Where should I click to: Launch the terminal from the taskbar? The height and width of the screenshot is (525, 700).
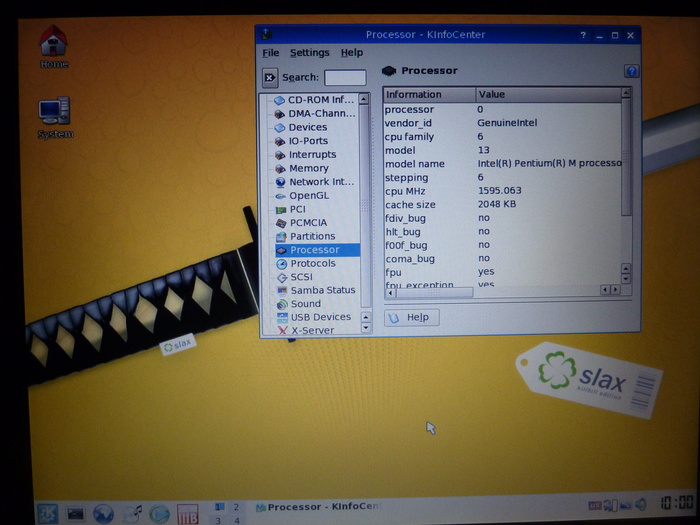tap(75, 514)
